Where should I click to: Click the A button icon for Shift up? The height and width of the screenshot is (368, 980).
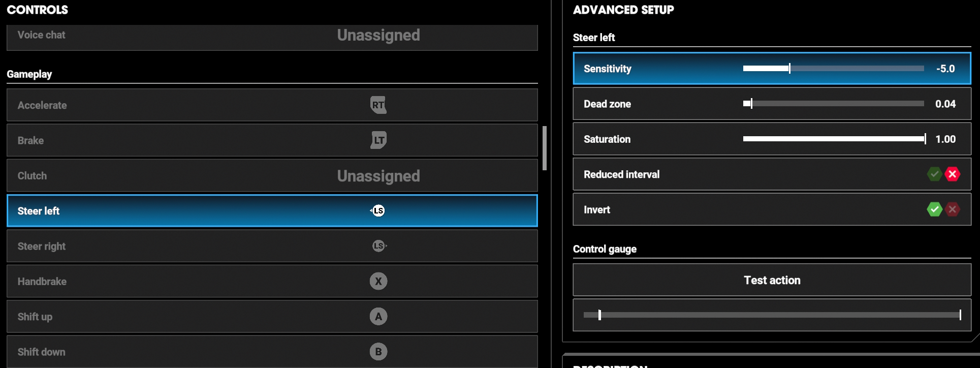(378, 317)
